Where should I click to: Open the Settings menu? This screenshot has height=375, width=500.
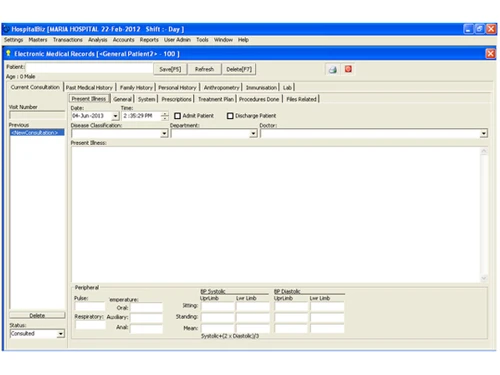tap(14, 40)
